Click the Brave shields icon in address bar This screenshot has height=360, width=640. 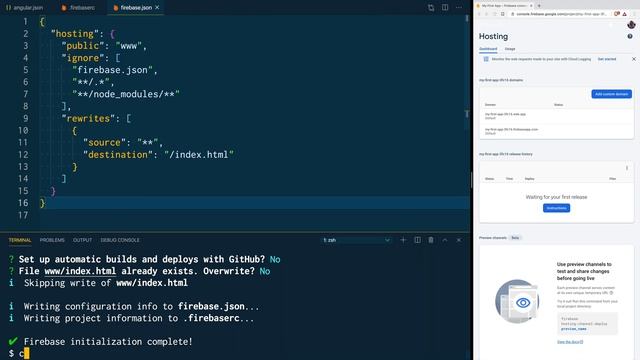[617, 14]
